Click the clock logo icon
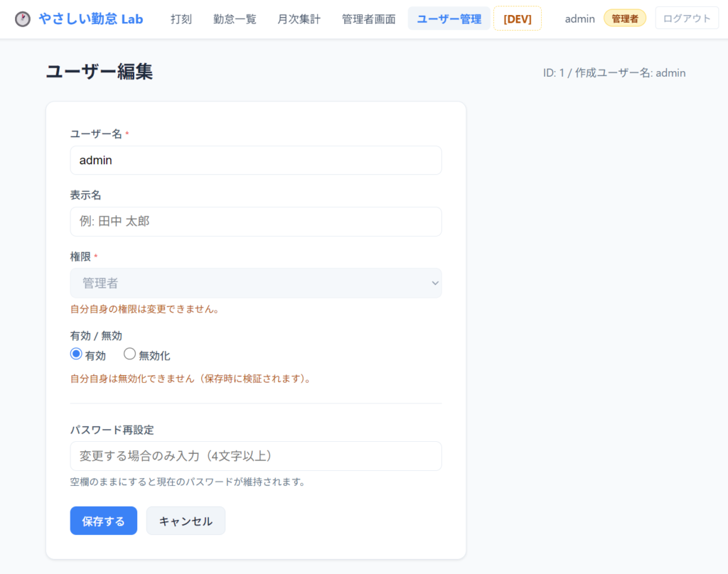 point(23,19)
